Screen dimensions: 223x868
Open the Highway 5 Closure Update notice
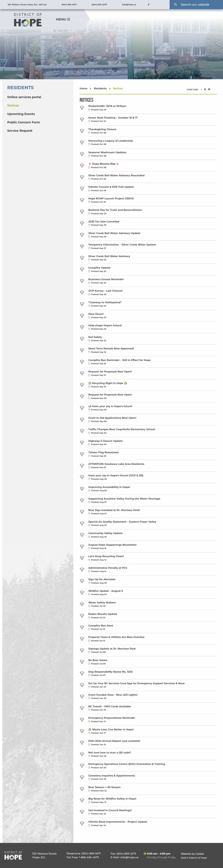(105, 441)
